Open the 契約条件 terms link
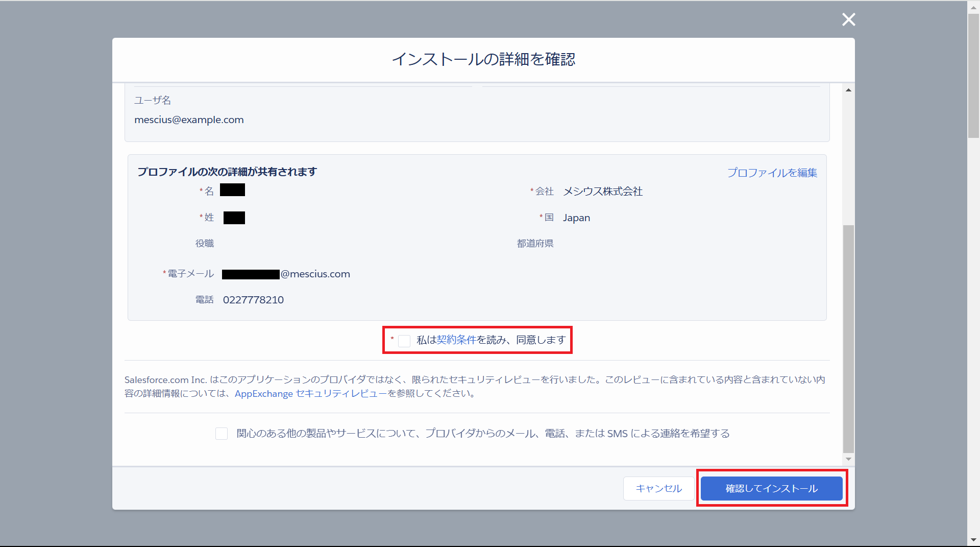980x547 pixels. coord(456,340)
